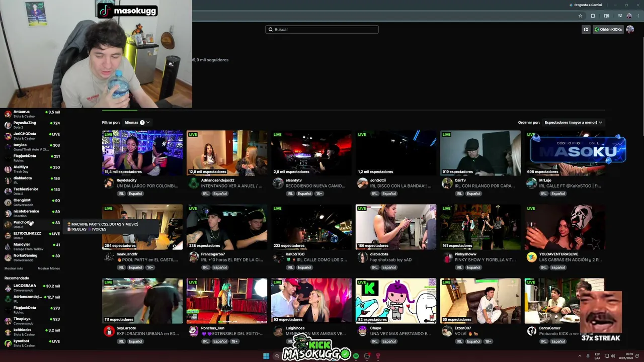Open the Kick gift inbox icon
This screenshot has height=362, width=644.
pos(586,29)
